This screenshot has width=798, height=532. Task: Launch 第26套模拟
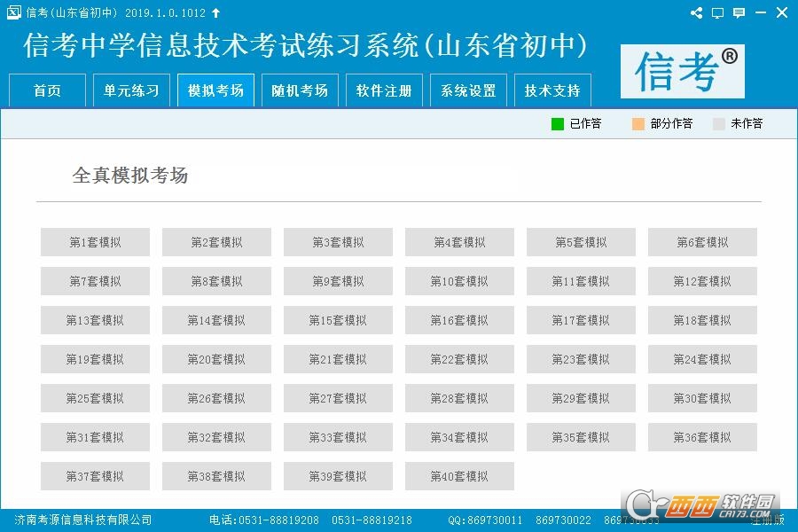pyautogui.click(x=217, y=398)
